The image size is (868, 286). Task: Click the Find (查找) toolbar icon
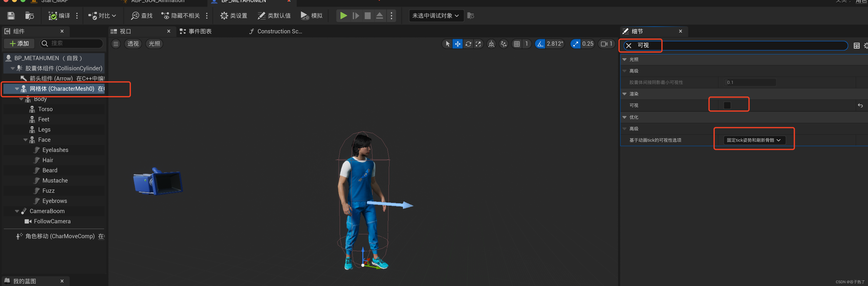point(142,16)
